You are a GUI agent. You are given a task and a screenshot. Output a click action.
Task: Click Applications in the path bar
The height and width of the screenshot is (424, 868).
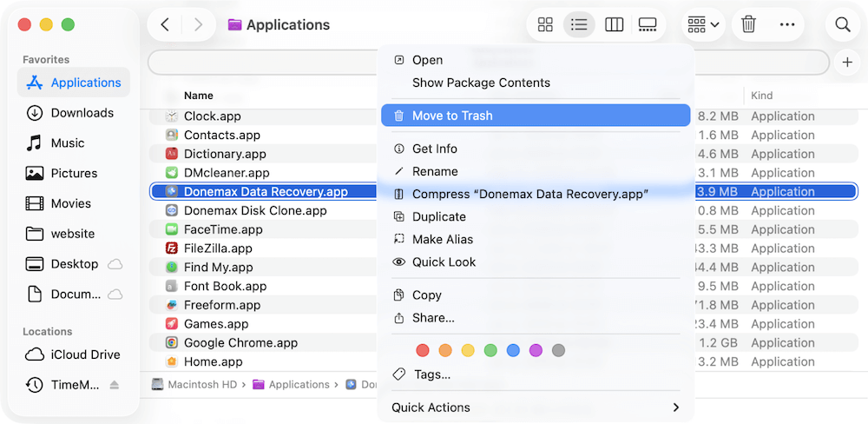[291, 384]
